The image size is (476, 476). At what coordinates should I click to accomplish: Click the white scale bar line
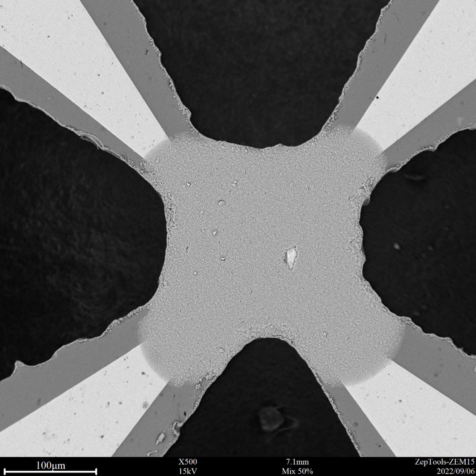[x=50, y=472]
